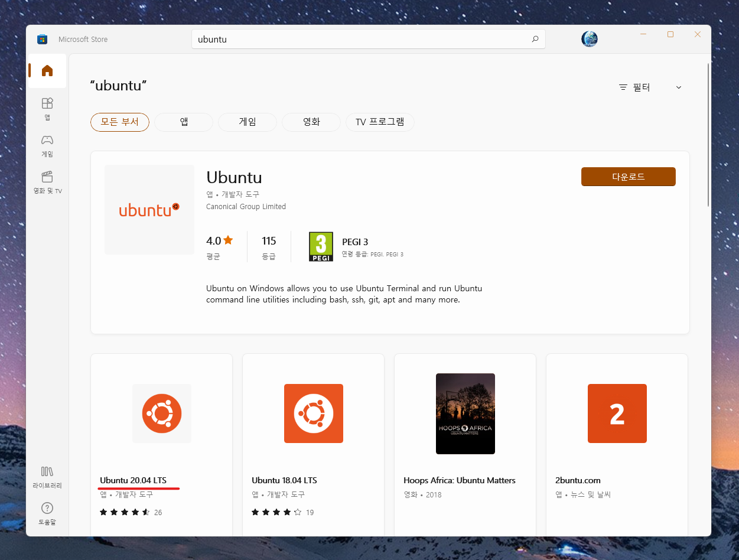Click the star rating of Ubuntu 20.04 LTS
Viewport: 739px width, 560px height.
tap(125, 512)
